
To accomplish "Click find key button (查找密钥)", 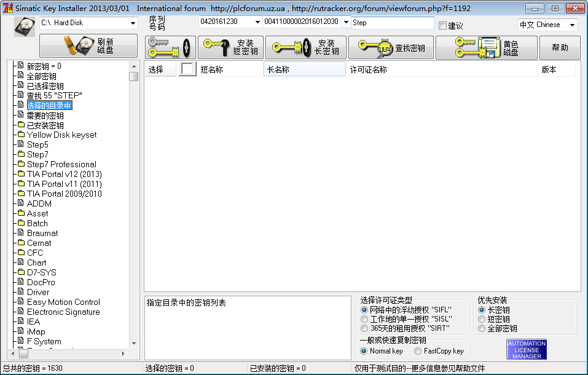I will click(391, 48).
